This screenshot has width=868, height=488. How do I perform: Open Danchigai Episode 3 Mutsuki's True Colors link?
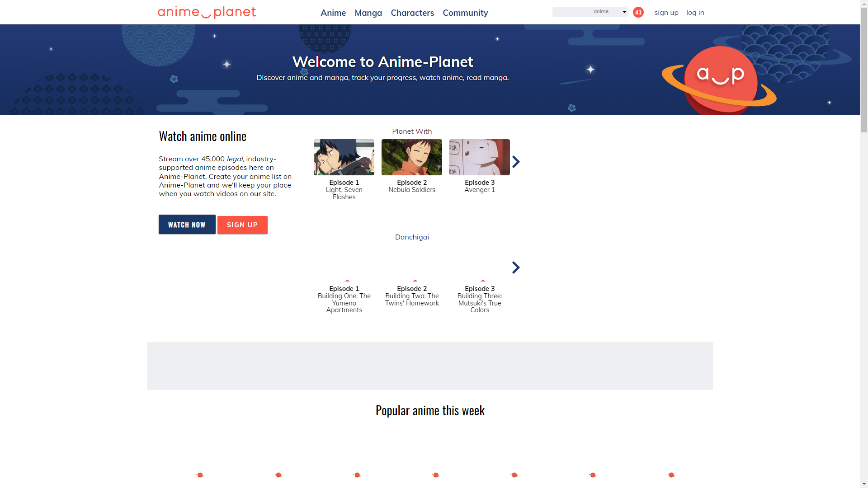pyautogui.click(x=480, y=299)
